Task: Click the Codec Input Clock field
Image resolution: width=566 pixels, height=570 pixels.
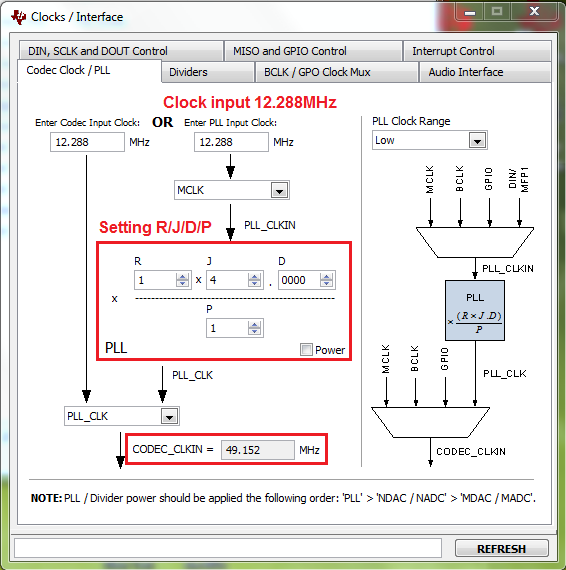Action: pos(87,142)
